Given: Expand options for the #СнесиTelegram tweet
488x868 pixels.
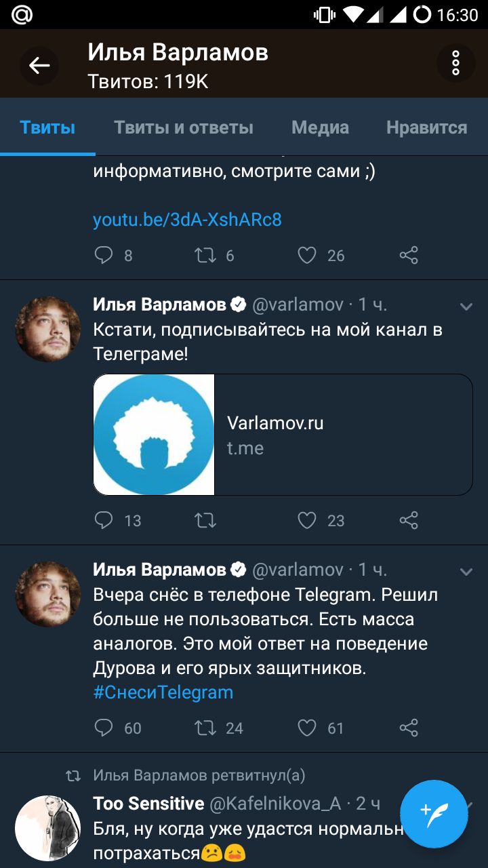Looking at the screenshot, I should click(466, 572).
